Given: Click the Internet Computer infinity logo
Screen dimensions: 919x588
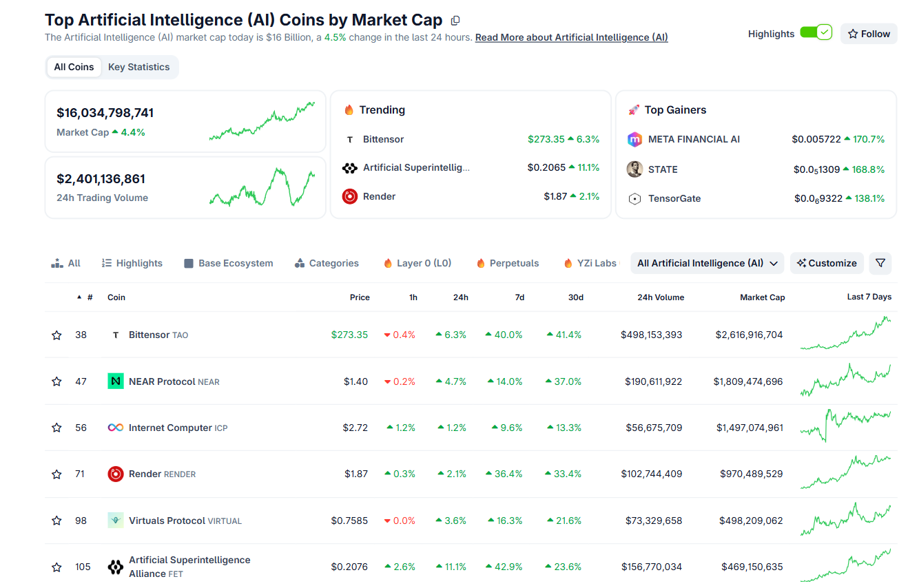Looking at the screenshot, I should pyautogui.click(x=116, y=428).
